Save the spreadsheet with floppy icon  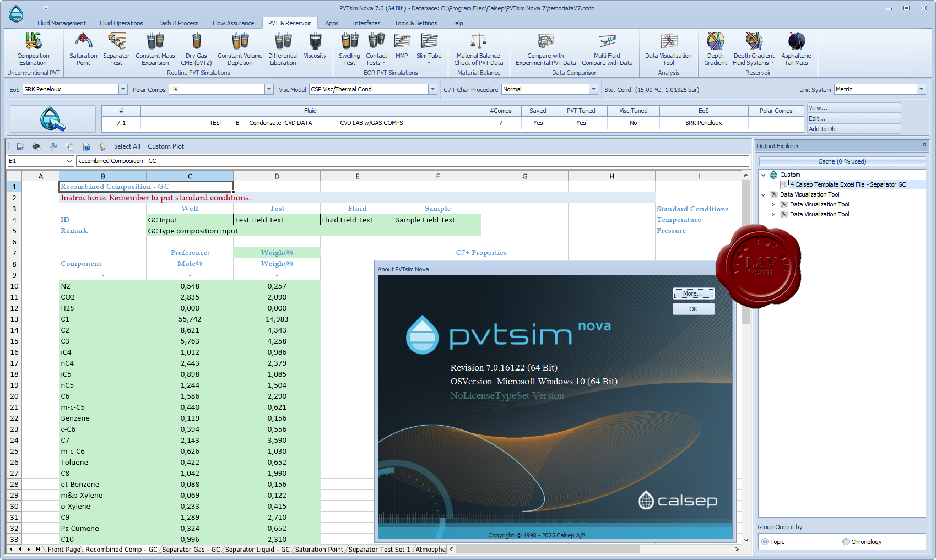(20, 146)
